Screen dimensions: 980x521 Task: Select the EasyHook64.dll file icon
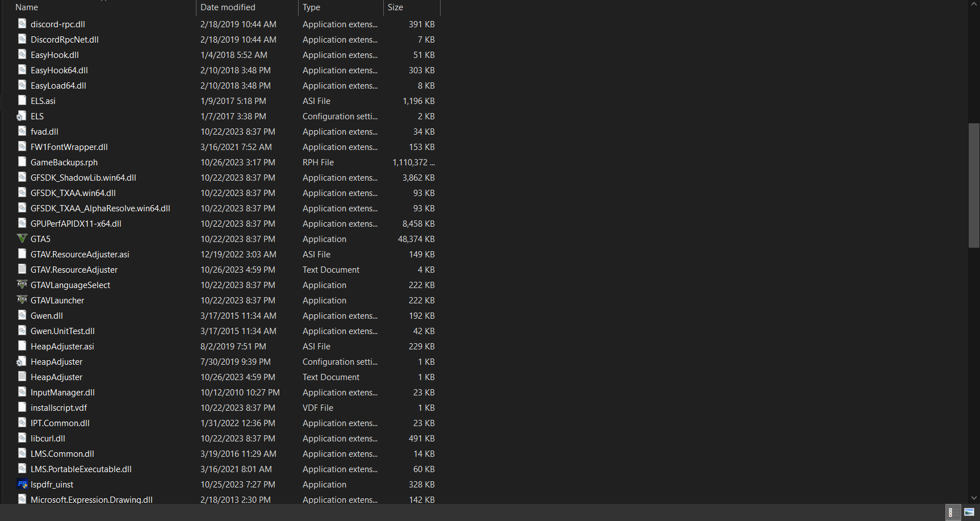pos(22,70)
